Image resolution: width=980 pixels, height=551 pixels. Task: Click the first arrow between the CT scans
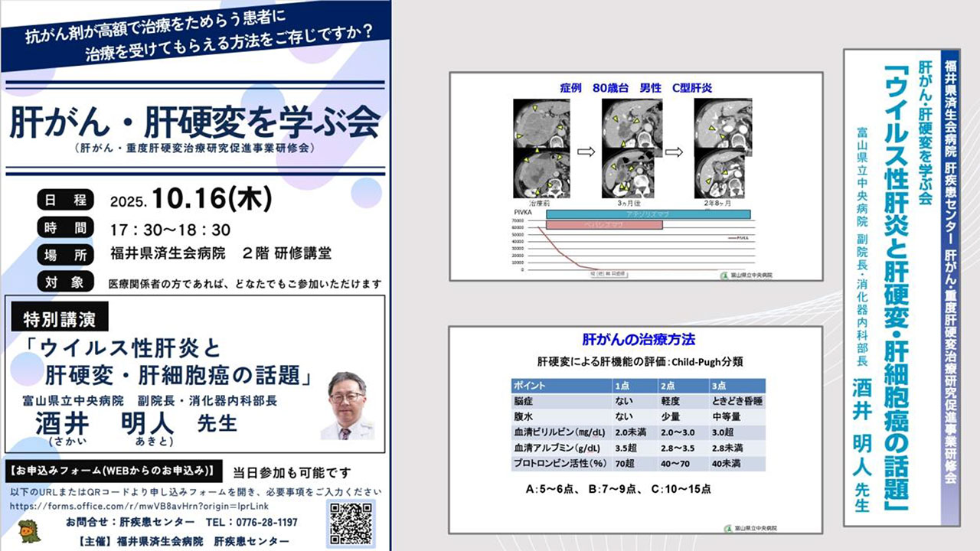coord(584,152)
